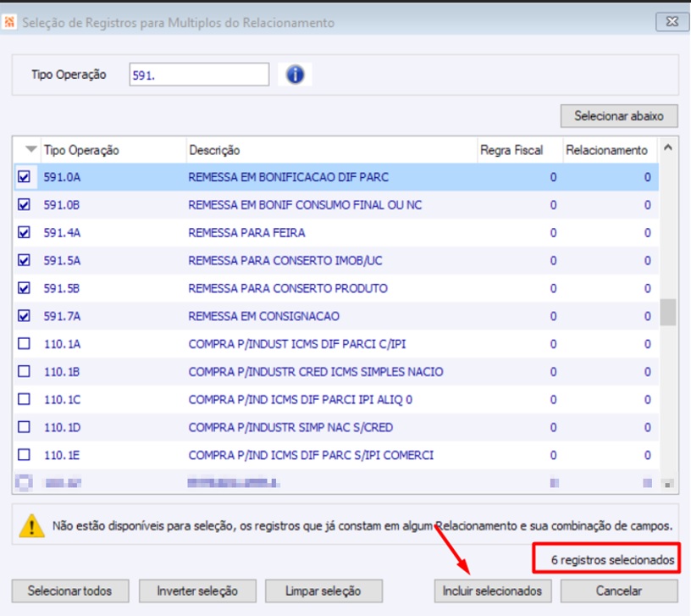Image resolution: width=691 pixels, height=616 pixels.
Task: Select row REMESSA EM CONSIGNACAO
Action: [336, 316]
